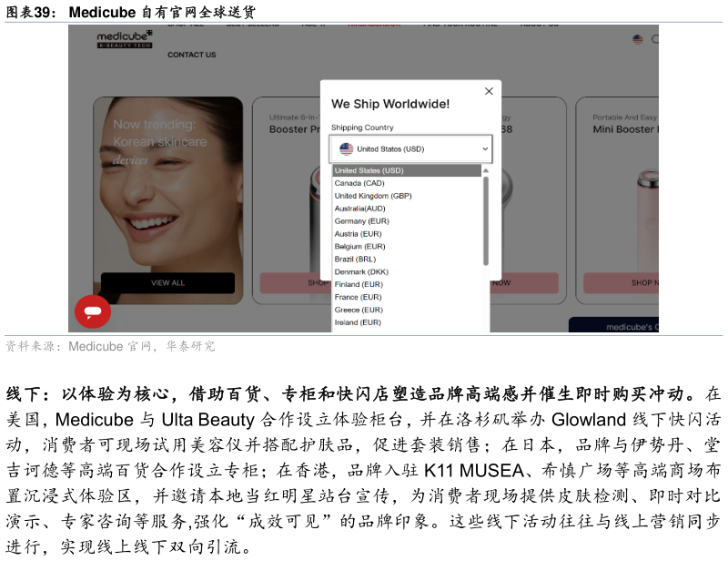Image resolution: width=728 pixels, height=561 pixels.
Task: Open the CONTACT US menu item
Action: point(192,55)
